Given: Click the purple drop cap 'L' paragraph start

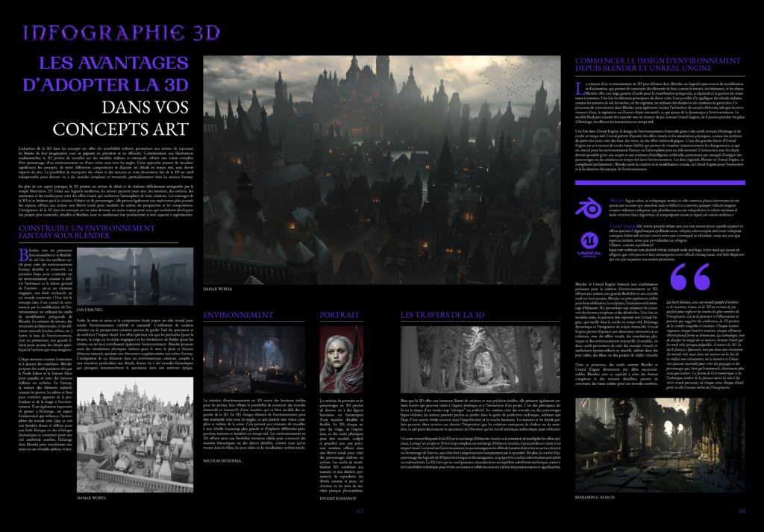Looking at the screenshot, I should pos(579,88).
